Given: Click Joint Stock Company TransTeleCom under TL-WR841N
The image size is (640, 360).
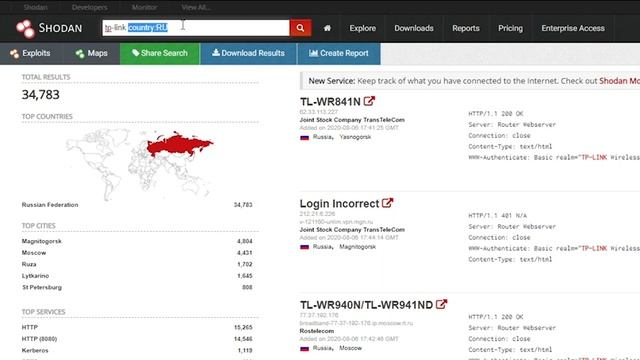Looking at the screenshot, I should 352,120.
